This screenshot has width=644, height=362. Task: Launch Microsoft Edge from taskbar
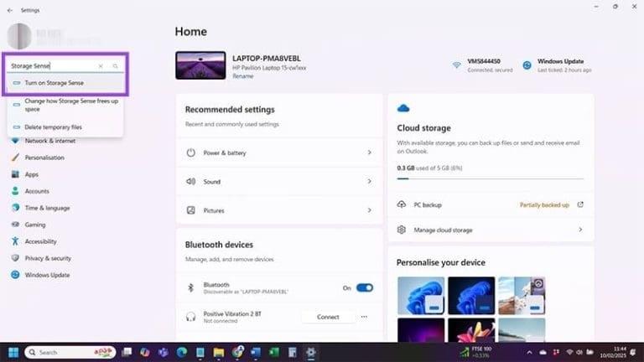pyautogui.click(x=181, y=352)
